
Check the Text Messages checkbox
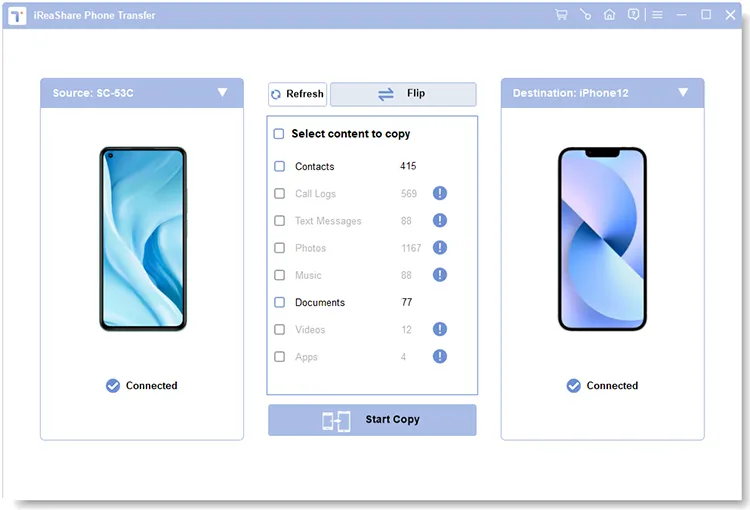point(280,221)
